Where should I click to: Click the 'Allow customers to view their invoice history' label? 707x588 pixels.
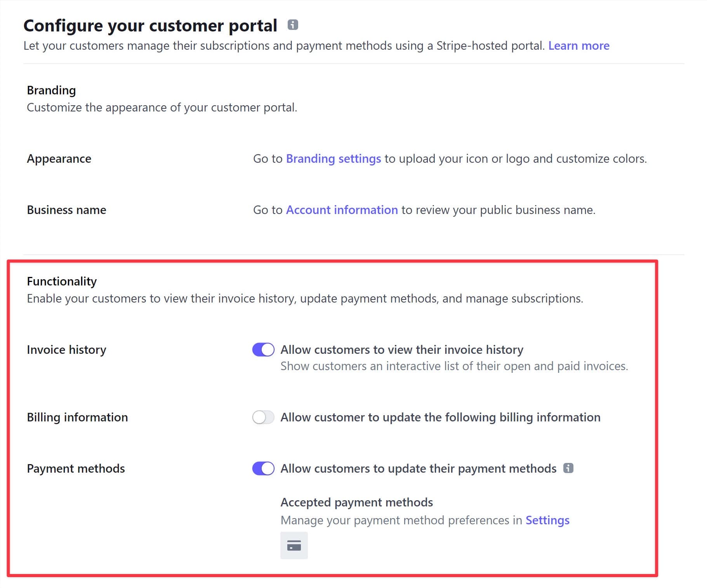tap(401, 350)
